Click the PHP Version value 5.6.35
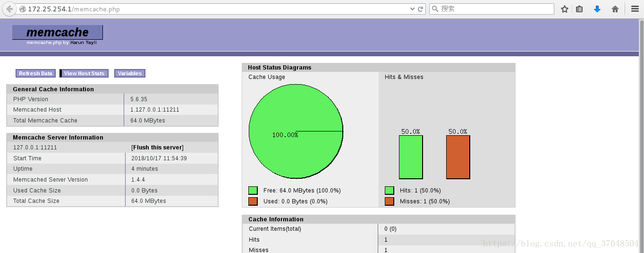Image resolution: width=644 pixels, height=253 pixels. [x=139, y=99]
